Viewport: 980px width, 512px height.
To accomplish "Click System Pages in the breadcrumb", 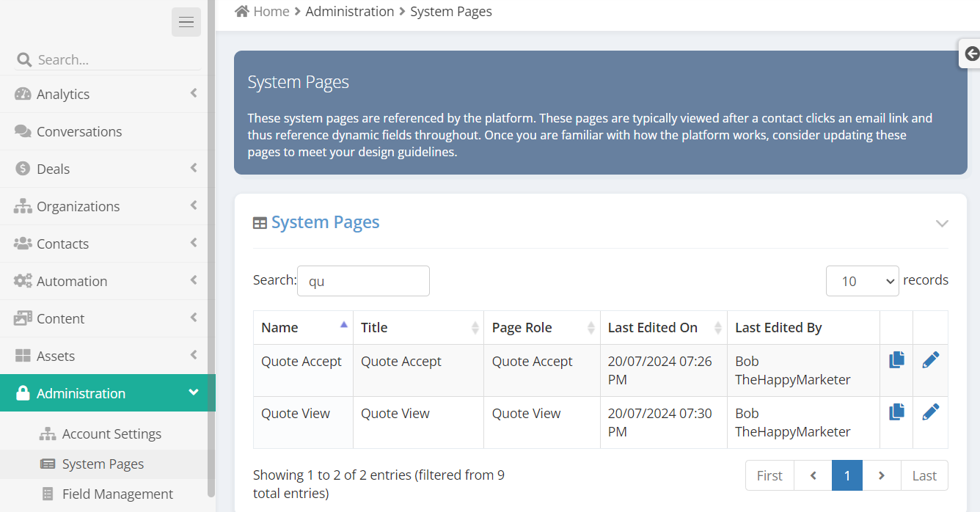I will click(451, 11).
